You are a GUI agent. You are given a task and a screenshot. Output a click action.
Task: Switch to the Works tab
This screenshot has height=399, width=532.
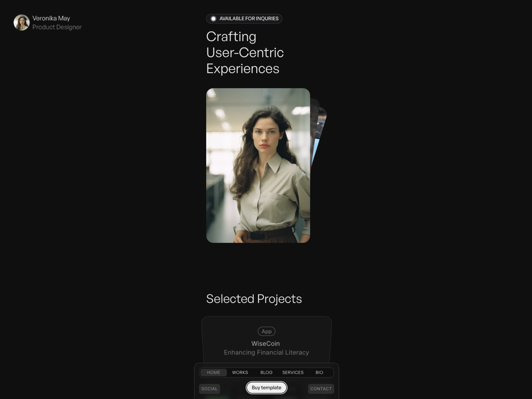click(240, 372)
